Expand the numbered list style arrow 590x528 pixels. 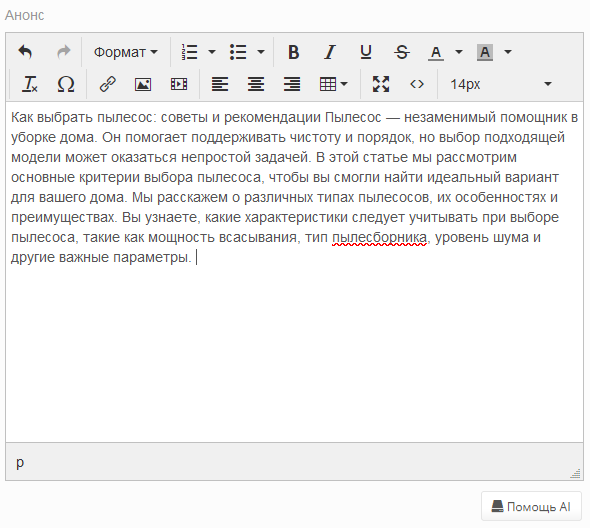pyautogui.click(x=212, y=52)
